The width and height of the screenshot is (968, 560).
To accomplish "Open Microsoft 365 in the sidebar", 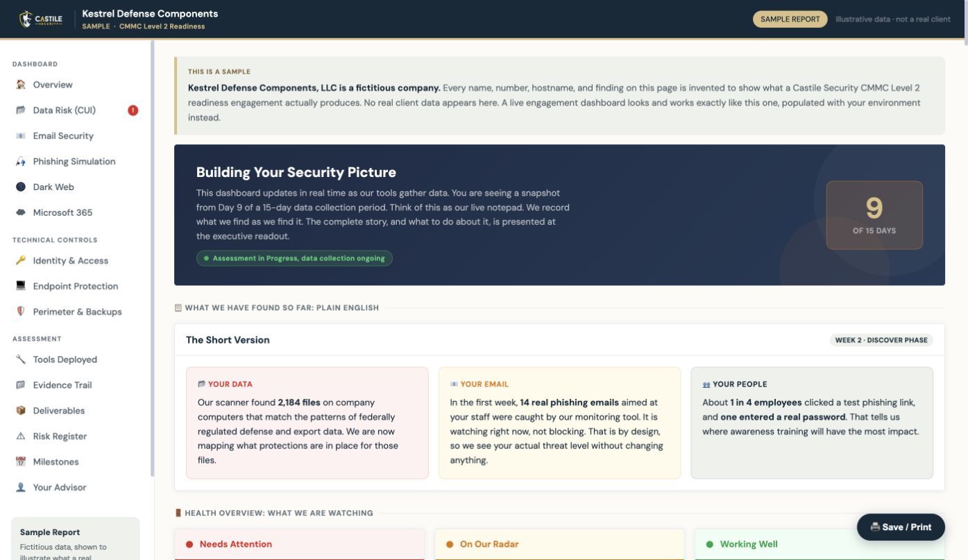I will (x=76, y=212).
